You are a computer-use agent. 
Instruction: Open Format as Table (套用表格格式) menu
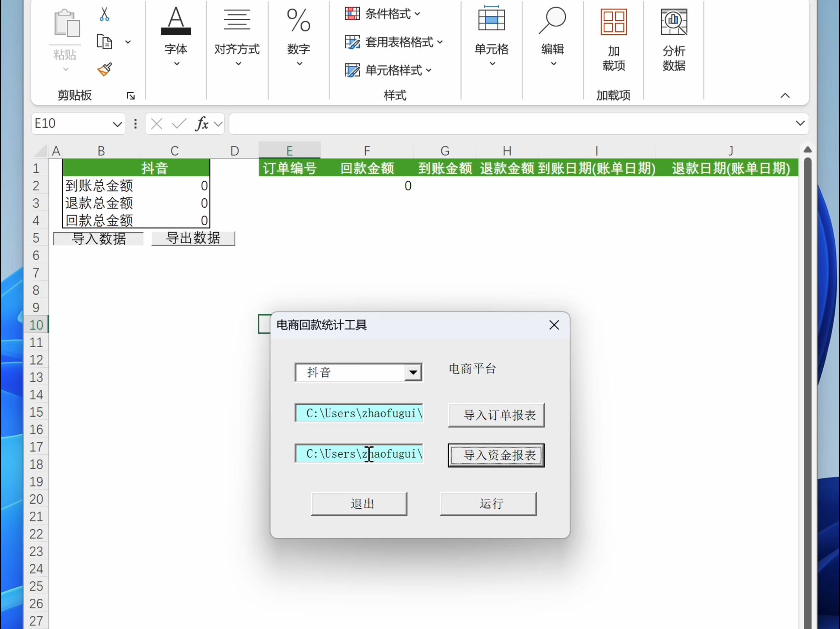(394, 42)
